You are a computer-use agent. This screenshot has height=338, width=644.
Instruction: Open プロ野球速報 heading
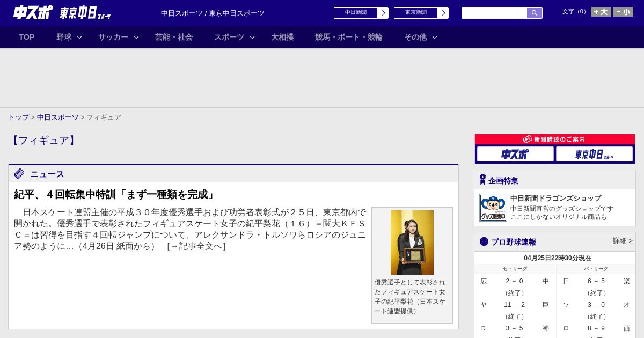pyautogui.click(x=514, y=242)
